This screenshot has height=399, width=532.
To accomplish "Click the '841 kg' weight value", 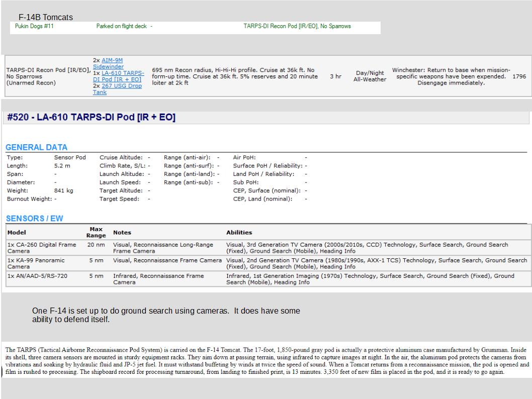I will click(x=64, y=190).
